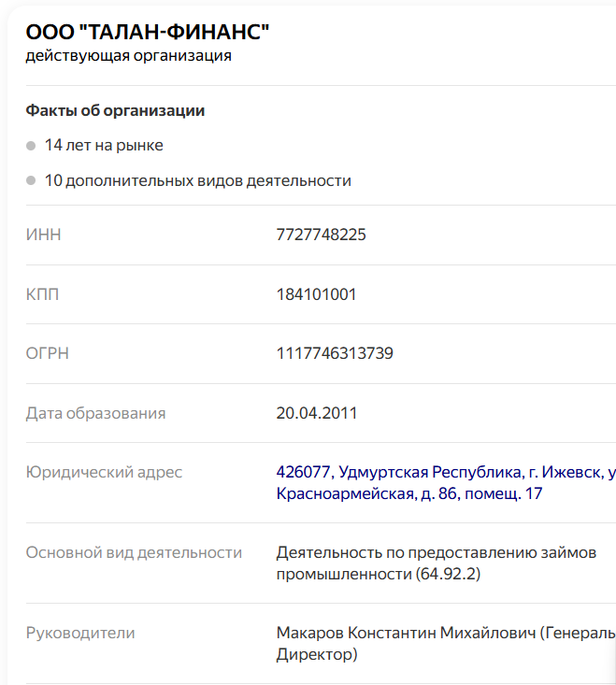Click the company title ООО "ТАЛАН-ФИНАНС"
The width and height of the screenshot is (616, 685).
(148, 33)
